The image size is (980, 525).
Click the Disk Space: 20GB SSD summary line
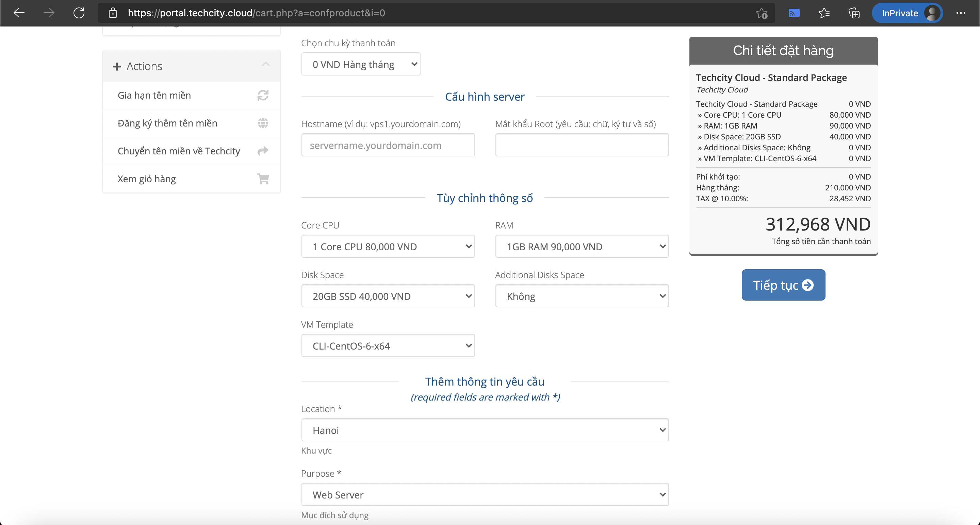783,136
